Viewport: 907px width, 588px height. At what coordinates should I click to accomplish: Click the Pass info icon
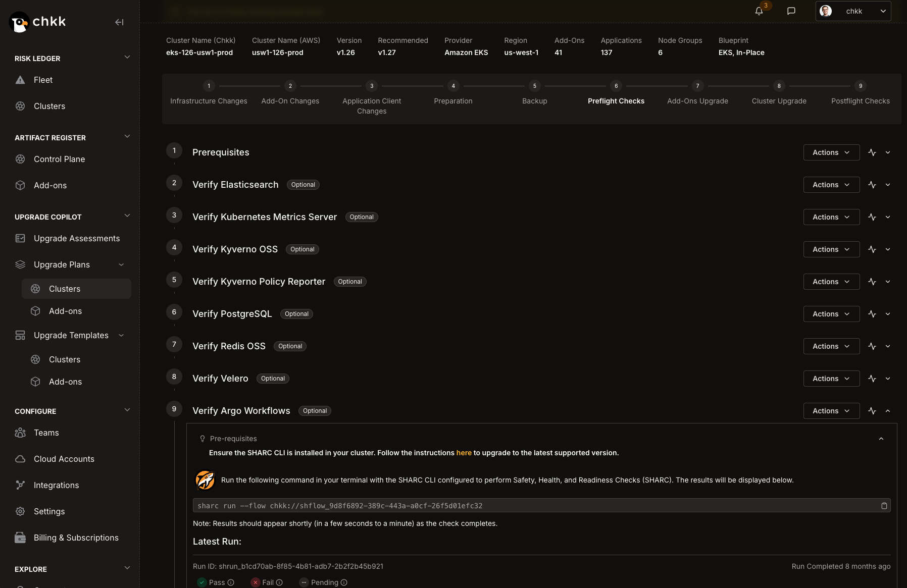(x=231, y=582)
